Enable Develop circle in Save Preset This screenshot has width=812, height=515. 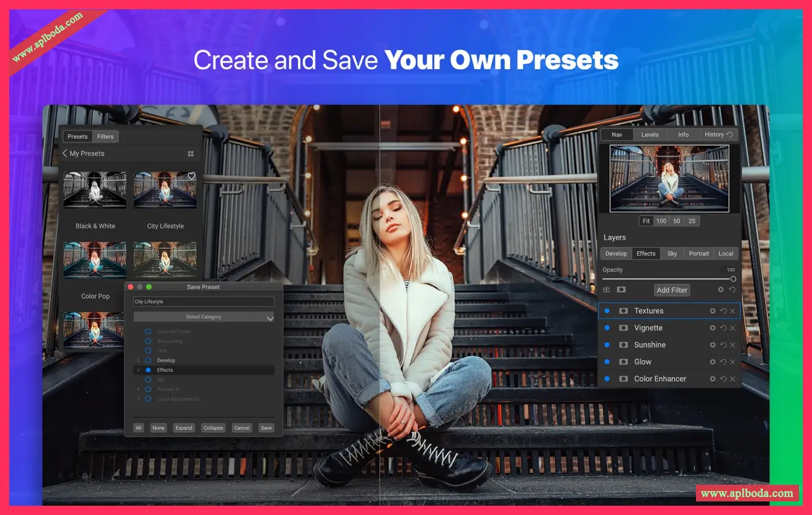coord(148,360)
